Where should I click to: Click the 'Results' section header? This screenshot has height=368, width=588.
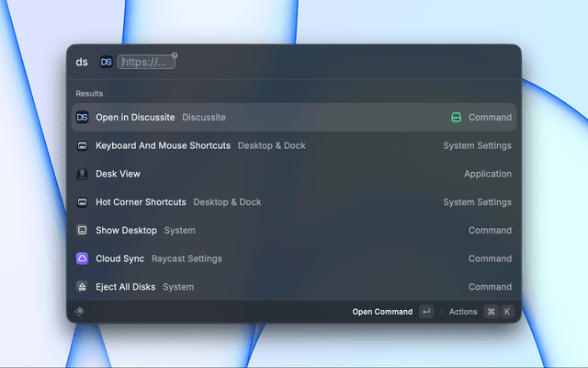[x=89, y=94]
